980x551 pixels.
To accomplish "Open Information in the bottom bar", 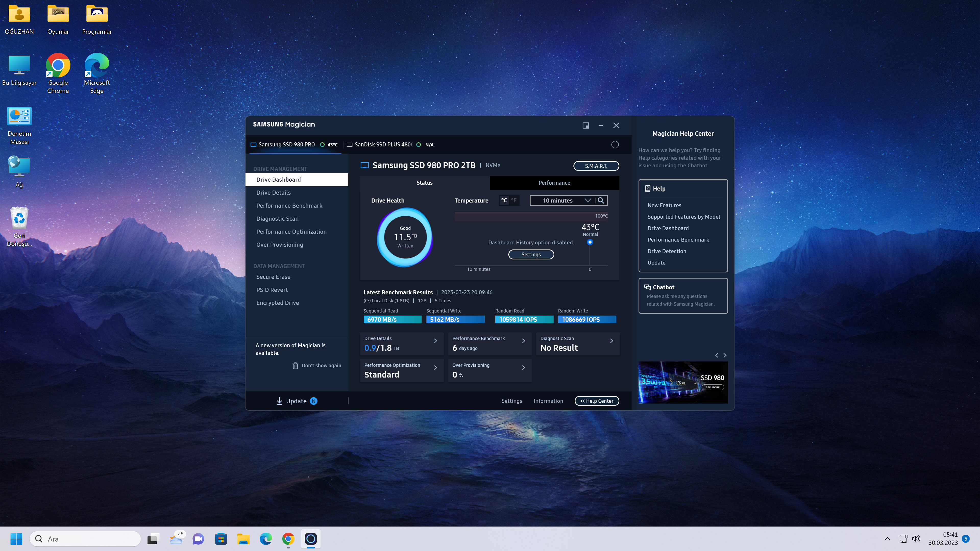I will (x=548, y=401).
